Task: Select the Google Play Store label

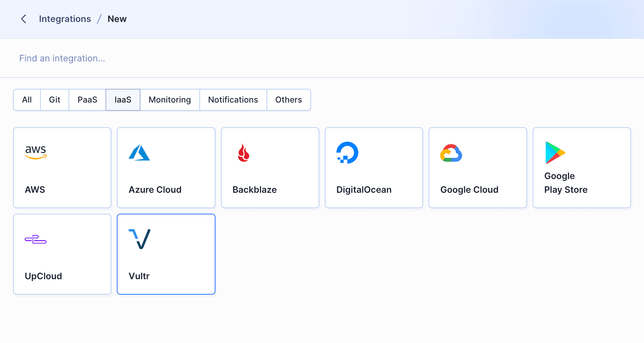Action: [566, 183]
